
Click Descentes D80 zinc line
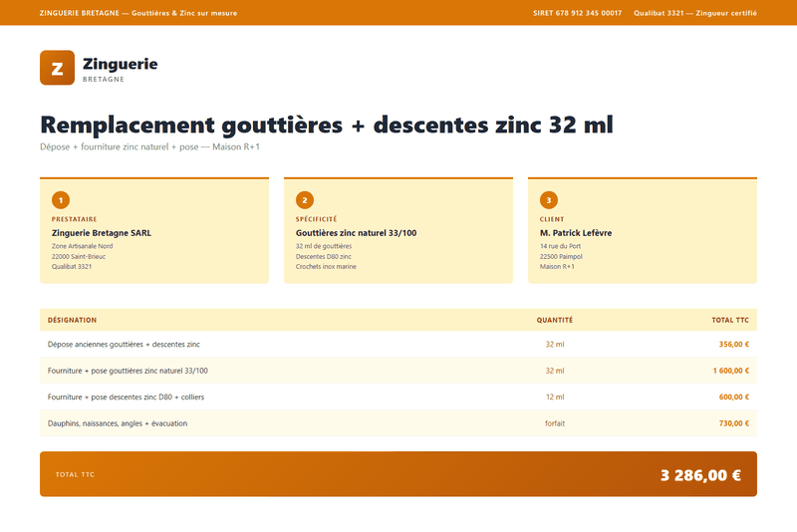click(x=324, y=257)
